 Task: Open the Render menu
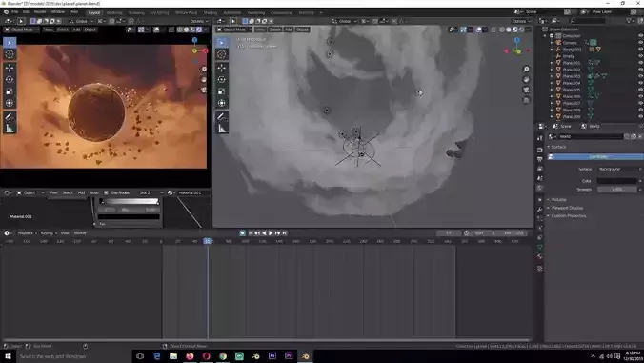click(40, 11)
